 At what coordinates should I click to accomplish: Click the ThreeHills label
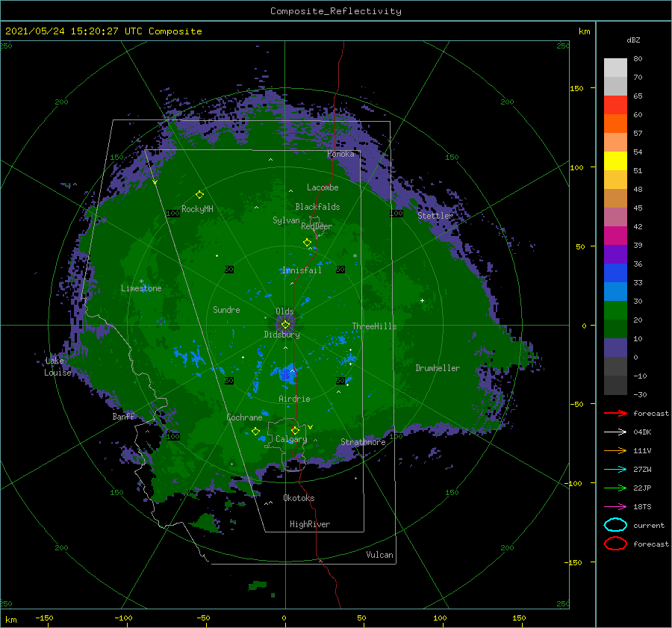(x=375, y=326)
